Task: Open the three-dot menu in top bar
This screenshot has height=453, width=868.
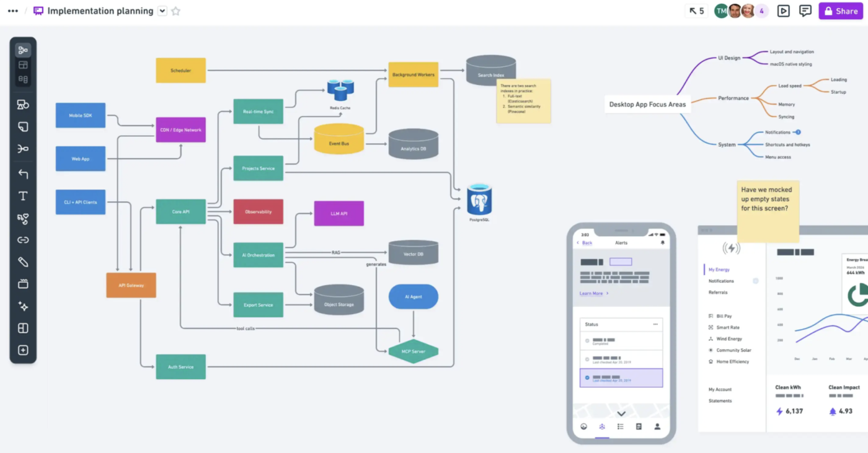Action: coord(12,11)
